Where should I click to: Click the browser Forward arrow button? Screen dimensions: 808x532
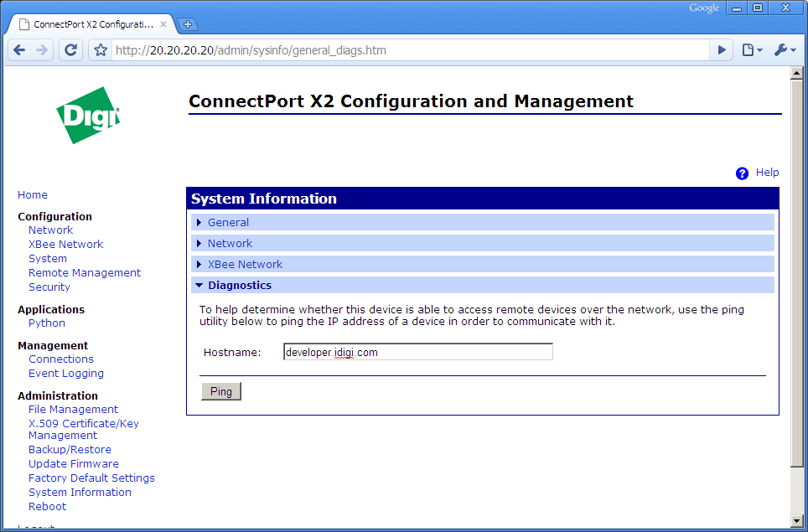tap(42, 50)
